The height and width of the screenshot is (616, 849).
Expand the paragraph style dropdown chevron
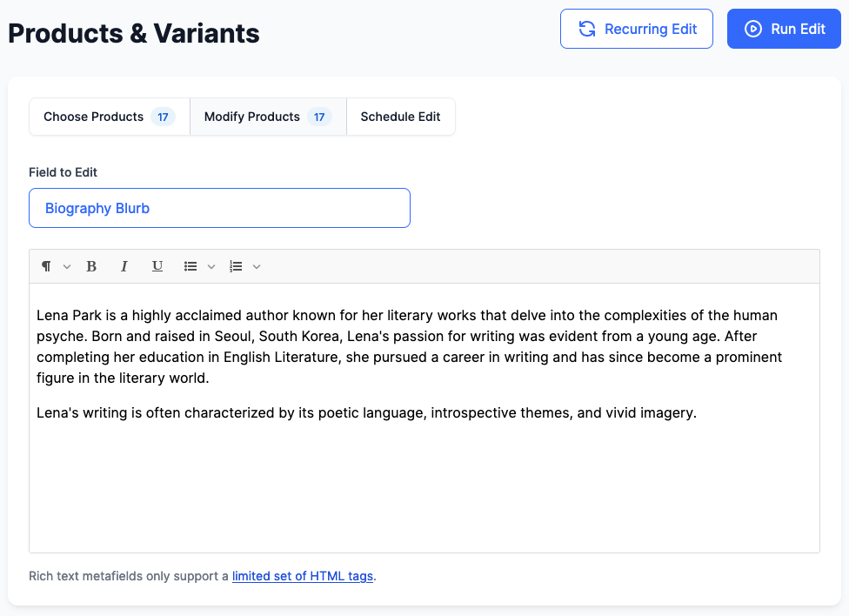(x=67, y=266)
